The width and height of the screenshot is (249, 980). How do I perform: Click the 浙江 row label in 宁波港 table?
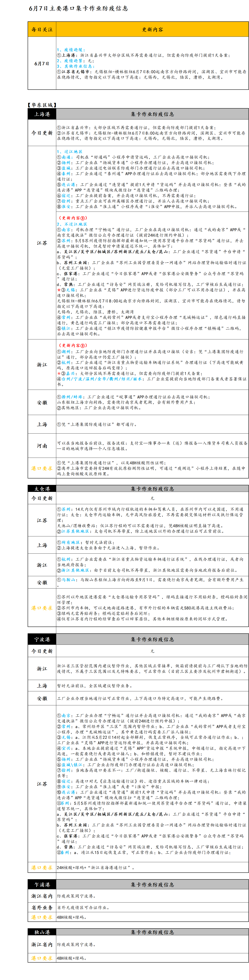[42, 669]
